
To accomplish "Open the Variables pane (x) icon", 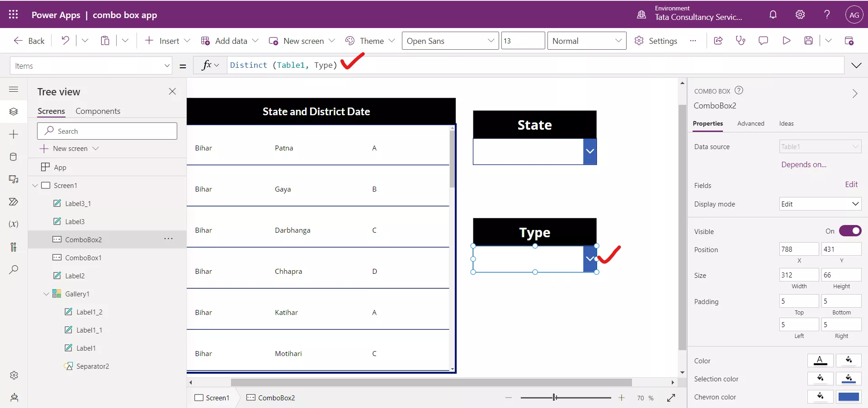I will (14, 225).
